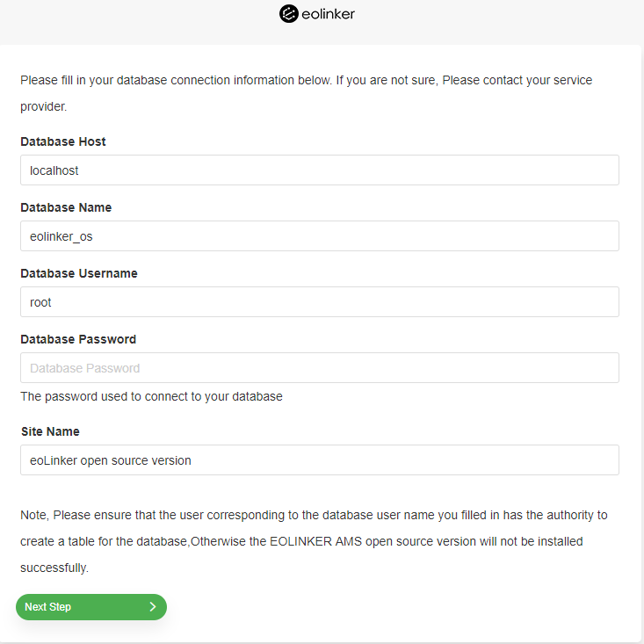Click the eolinker circular logo icon
Viewport: 644px width, 644px height.
tap(288, 14)
